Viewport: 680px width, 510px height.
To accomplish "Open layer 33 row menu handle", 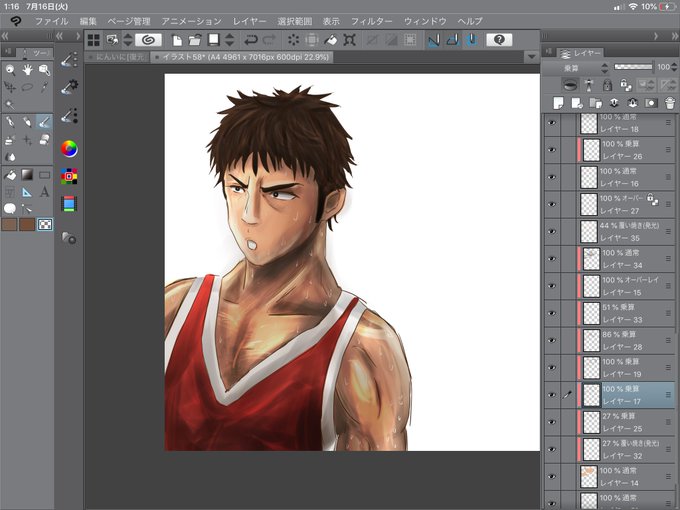I will pos(668,313).
